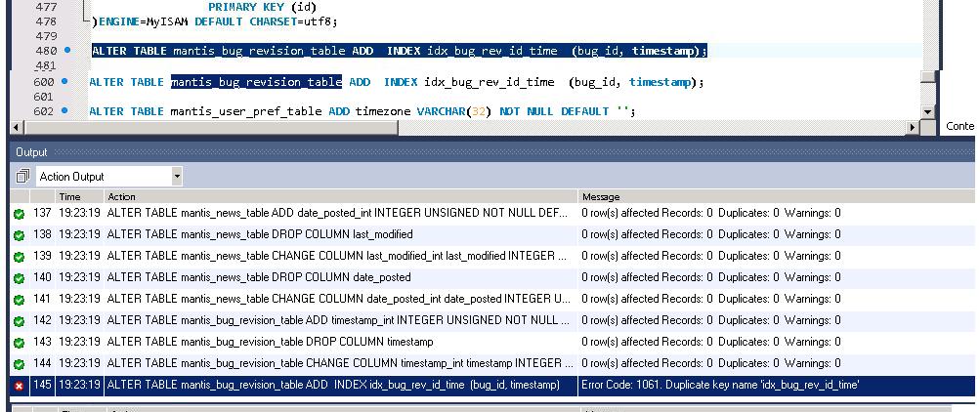Click the Time column header
Viewport: 980px width, 412px height.
click(x=69, y=196)
